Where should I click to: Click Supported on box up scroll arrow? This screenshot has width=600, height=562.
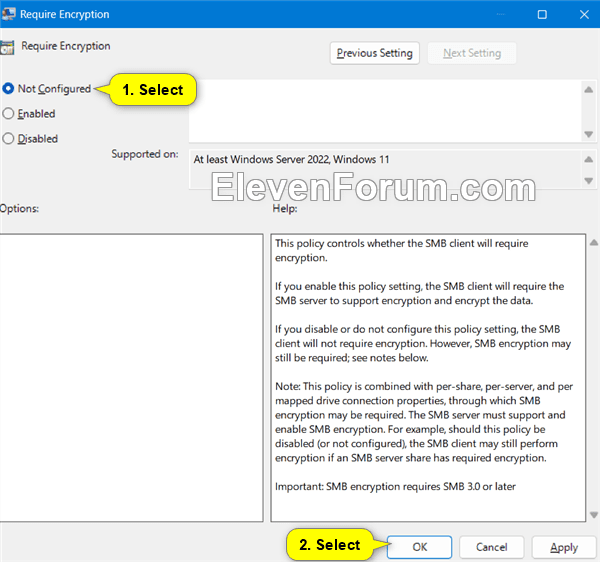coord(589,160)
